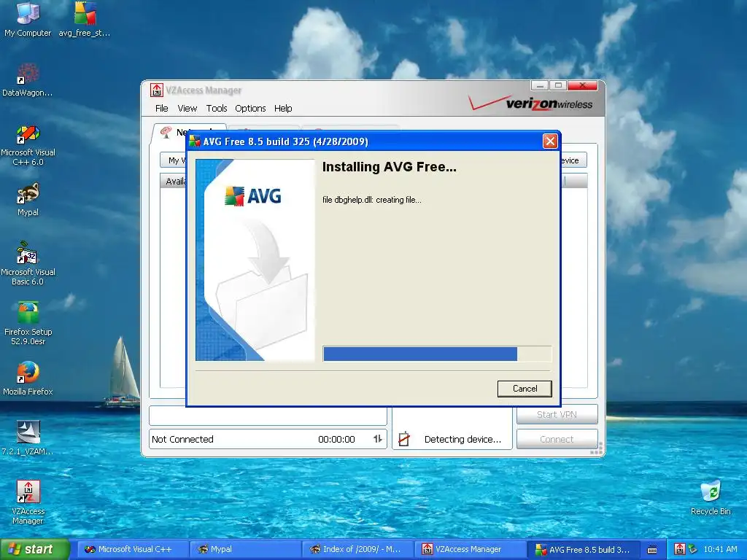Switch to Microsoft Visual C++ taskbar button

click(x=134, y=549)
